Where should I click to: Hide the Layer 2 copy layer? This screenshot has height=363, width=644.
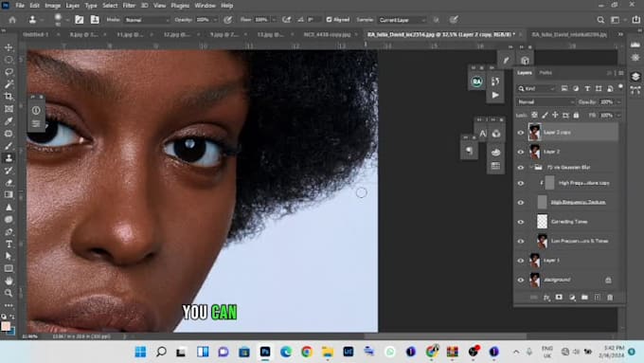[521, 133]
